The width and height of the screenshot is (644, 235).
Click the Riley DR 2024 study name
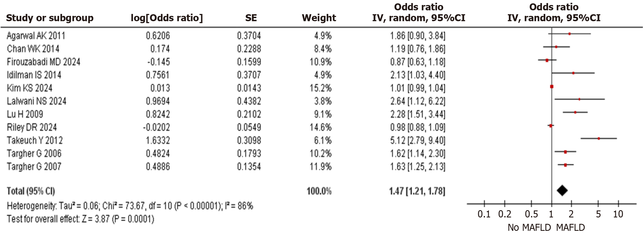pyautogui.click(x=32, y=127)
